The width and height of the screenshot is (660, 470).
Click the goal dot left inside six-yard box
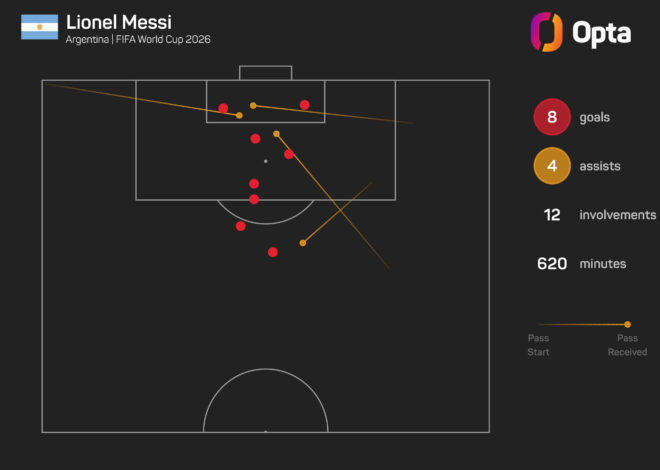223,108
